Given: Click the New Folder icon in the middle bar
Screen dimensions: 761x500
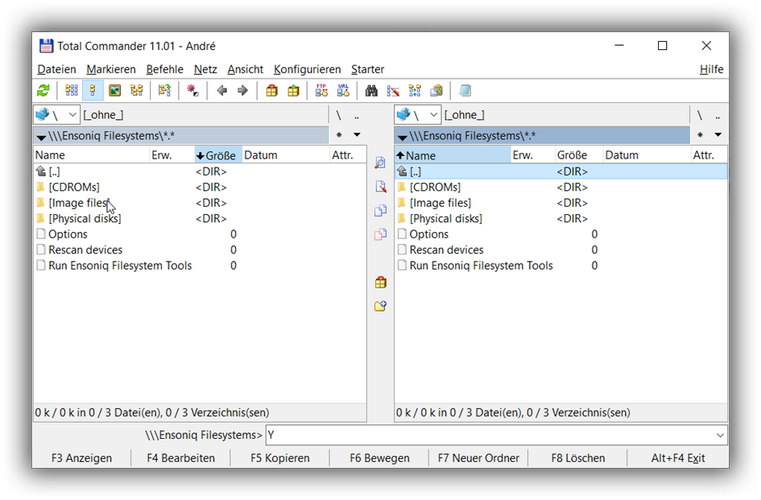Looking at the screenshot, I should click(x=380, y=306).
